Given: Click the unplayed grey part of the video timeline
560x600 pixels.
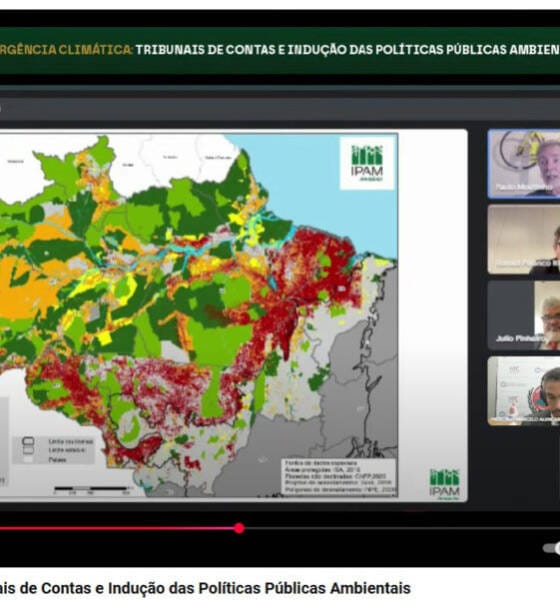Looking at the screenshot, I should tap(402, 528).
